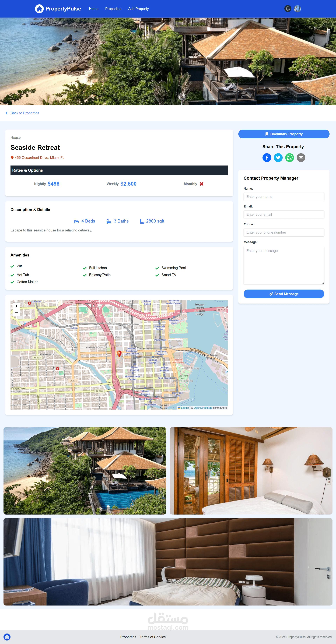Share property on WhatsApp
Image resolution: width=336 pixels, height=644 pixels.
coord(289,157)
